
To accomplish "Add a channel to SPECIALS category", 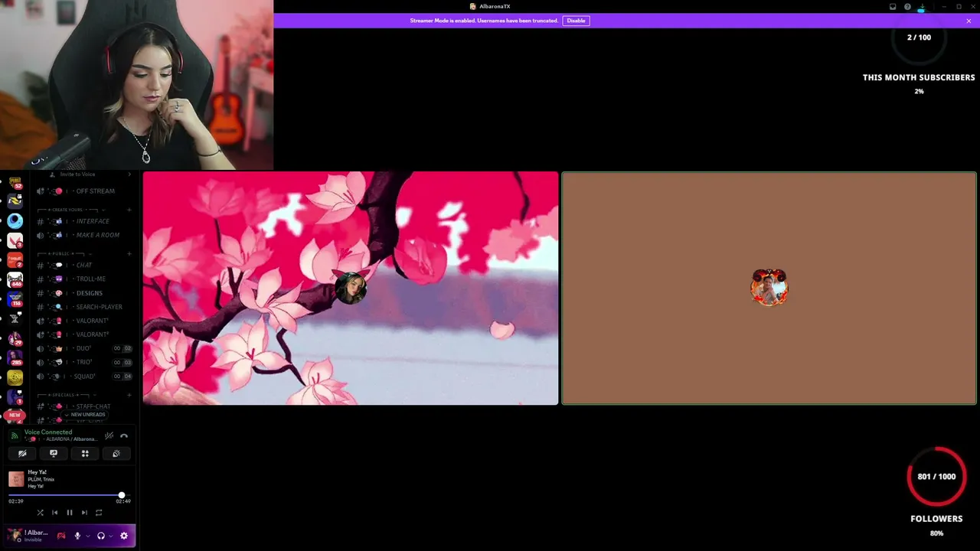I will pos(129,395).
